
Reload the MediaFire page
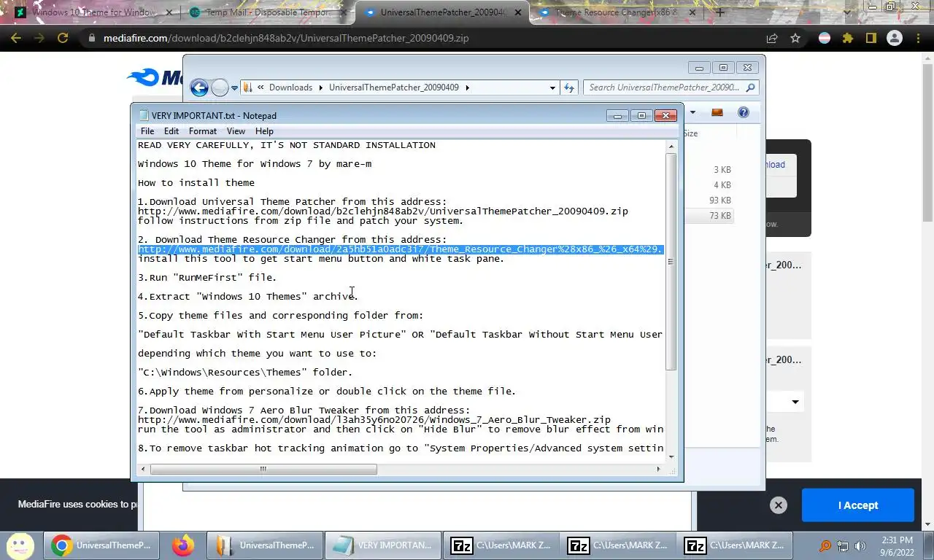[x=63, y=39]
